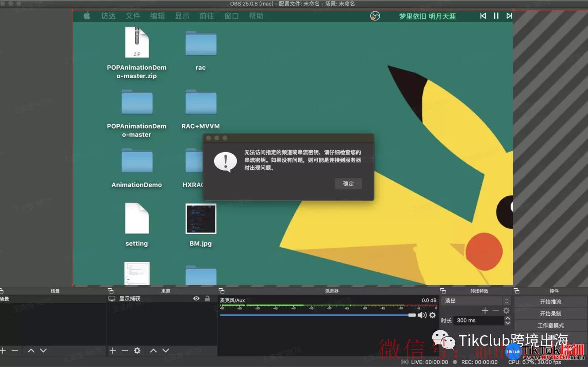
Task: Open the 访达 menu in preview
Action: 108,16
